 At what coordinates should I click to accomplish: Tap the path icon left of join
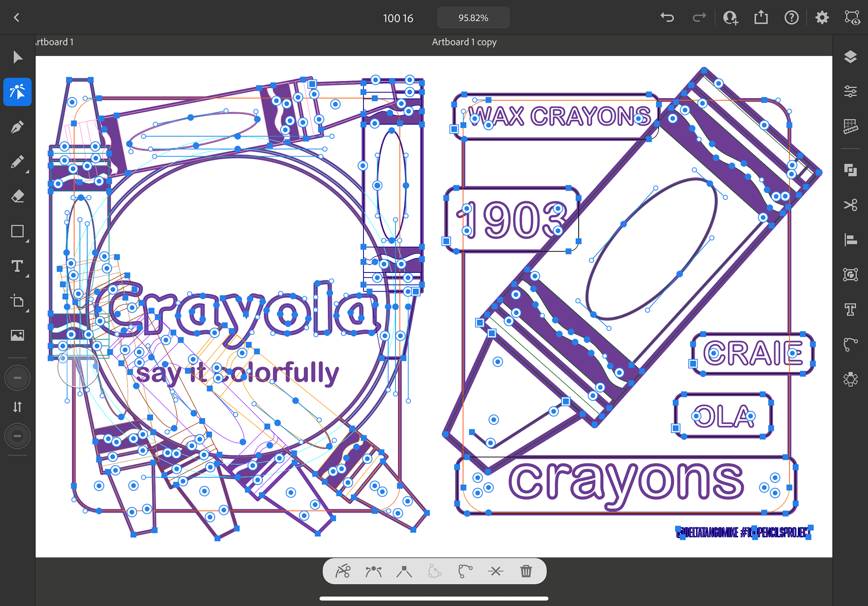pos(465,571)
